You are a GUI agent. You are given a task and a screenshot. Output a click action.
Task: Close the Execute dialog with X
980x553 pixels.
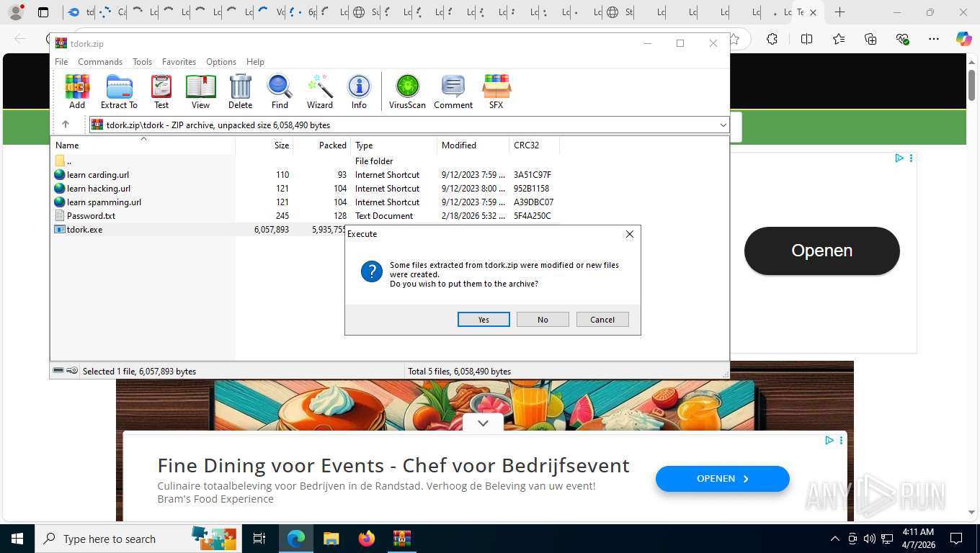click(x=630, y=234)
